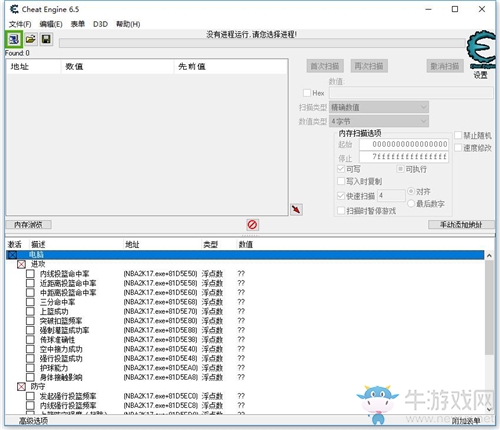This screenshot has width=500, height=430.
Task: Click the open cheat table folder icon
Action: tap(30, 39)
